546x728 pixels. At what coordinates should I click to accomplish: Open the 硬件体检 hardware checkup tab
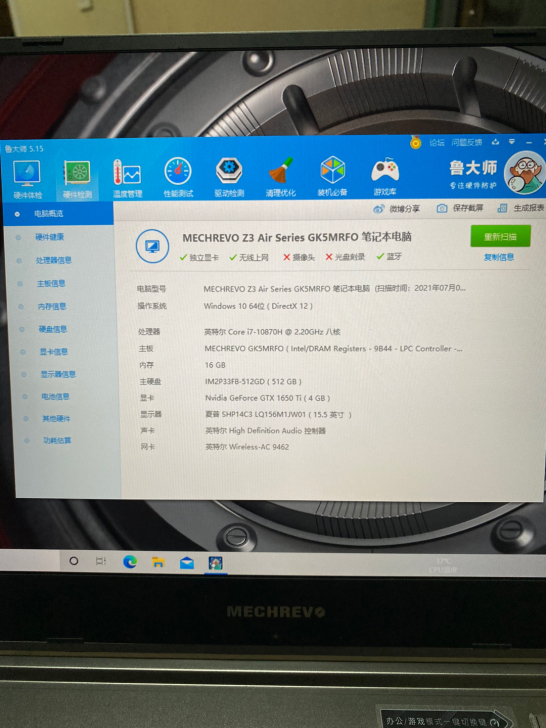[27, 179]
